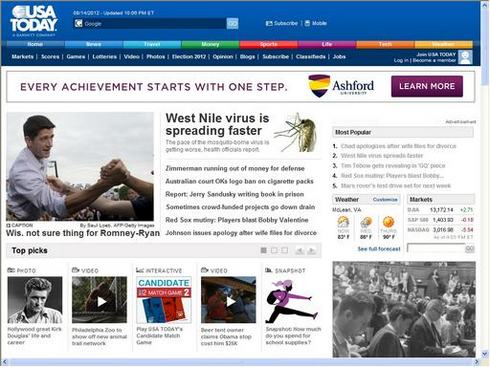Screen dimensions: 490x367
Task: Click the LEARN MORE ad button
Action: pyautogui.click(x=427, y=86)
